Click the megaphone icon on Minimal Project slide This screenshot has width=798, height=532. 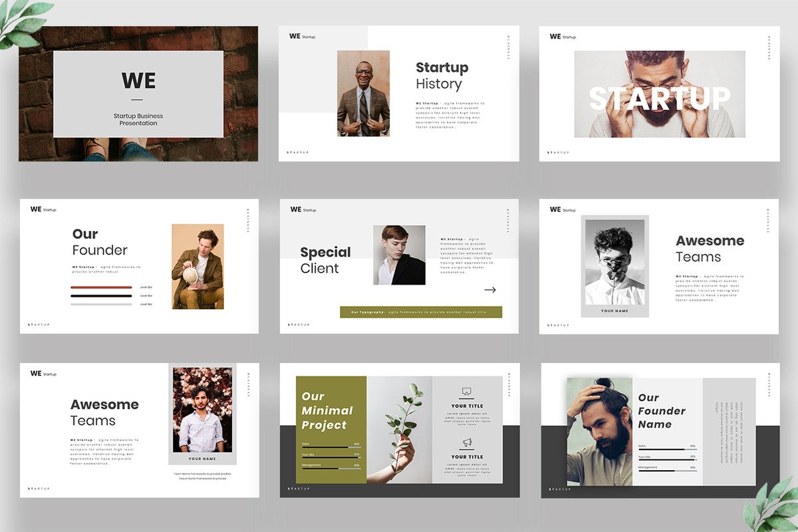(467, 442)
